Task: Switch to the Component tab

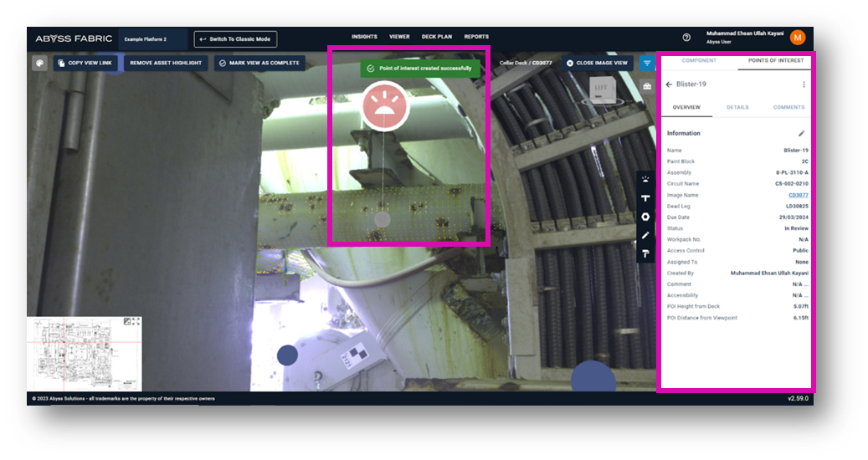Action: click(x=699, y=60)
